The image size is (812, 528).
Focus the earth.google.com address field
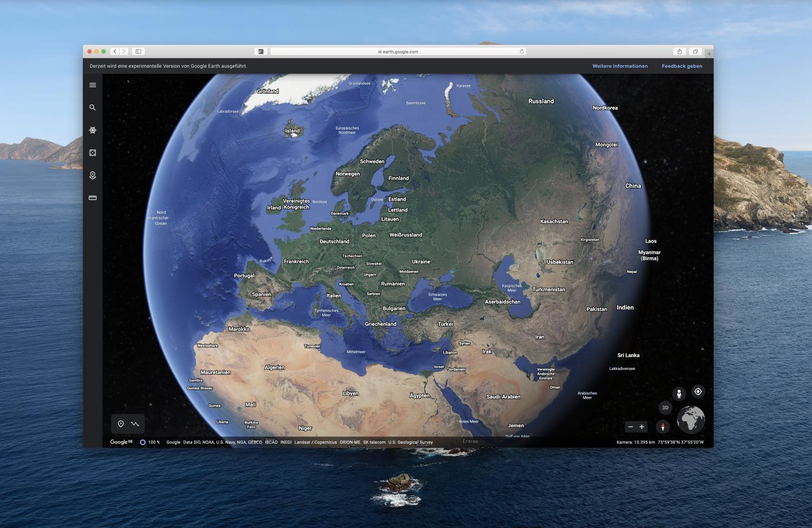tap(398, 51)
